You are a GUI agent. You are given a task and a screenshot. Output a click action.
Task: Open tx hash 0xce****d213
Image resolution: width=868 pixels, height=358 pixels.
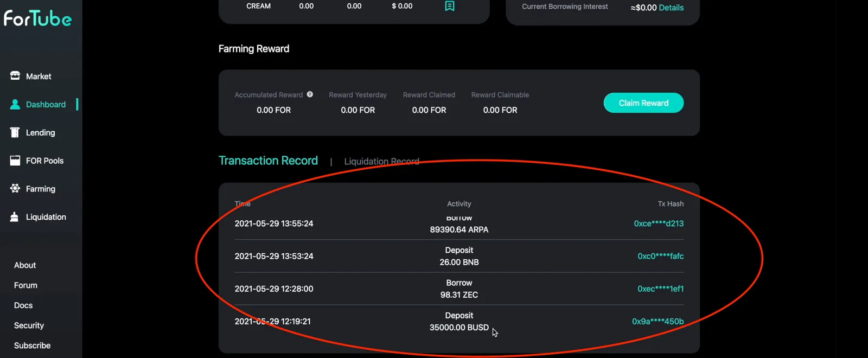[x=659, y=223]
